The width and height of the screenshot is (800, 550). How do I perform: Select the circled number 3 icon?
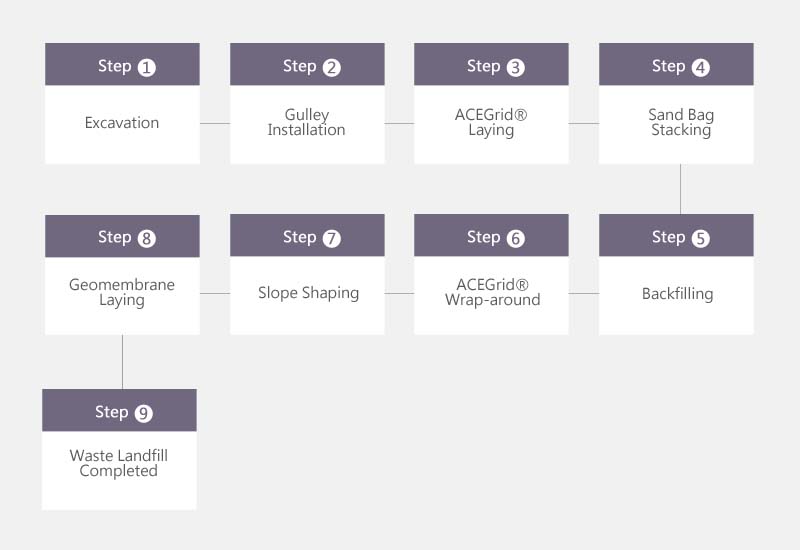tap(515, 67)
